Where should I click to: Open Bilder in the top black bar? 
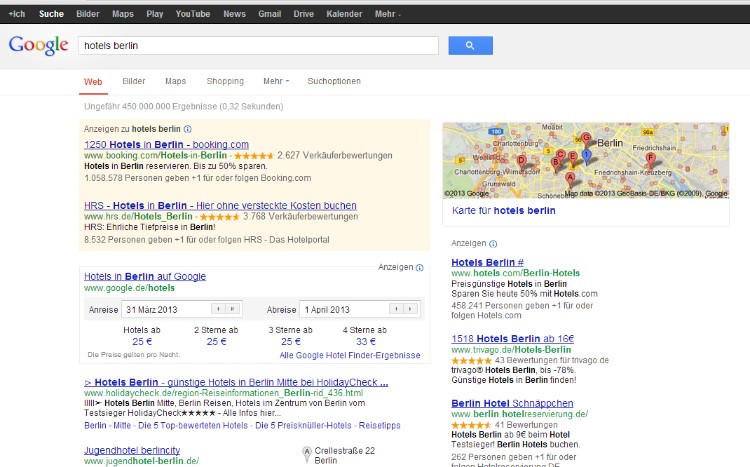(88, 14)
